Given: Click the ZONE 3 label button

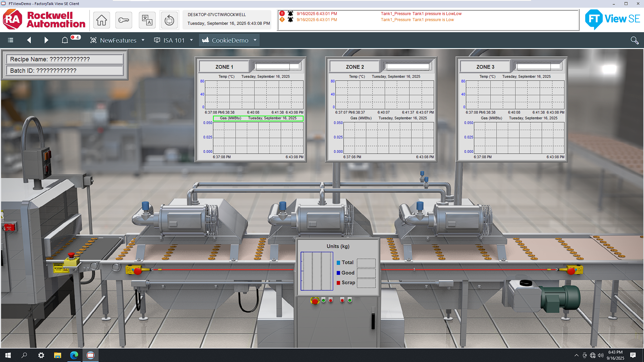Looking at the screenshot, I should tap(485, 67).
